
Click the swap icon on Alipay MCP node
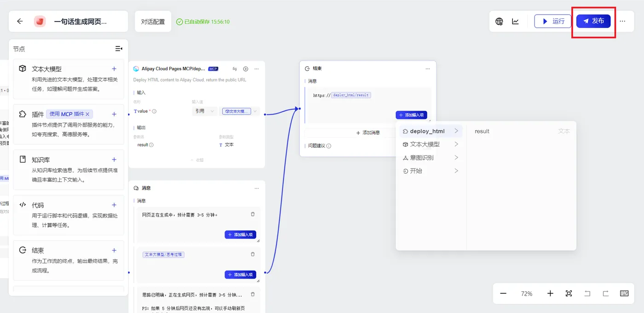tap(235, 69)
